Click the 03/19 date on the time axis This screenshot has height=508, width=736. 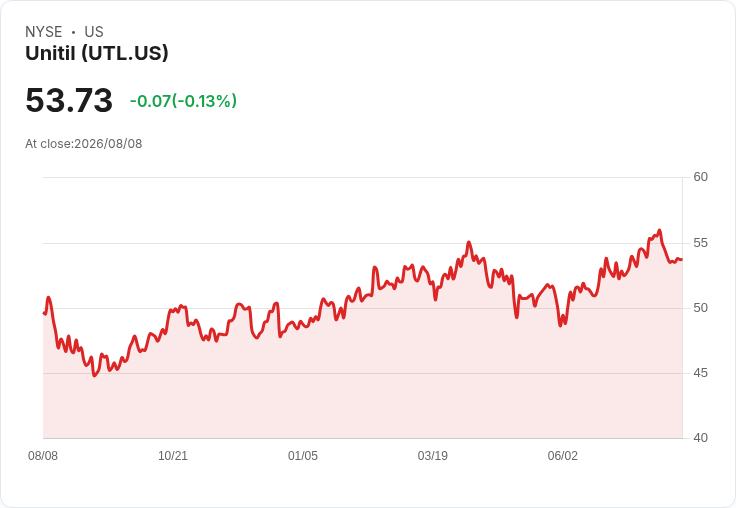tap(433, 456)
